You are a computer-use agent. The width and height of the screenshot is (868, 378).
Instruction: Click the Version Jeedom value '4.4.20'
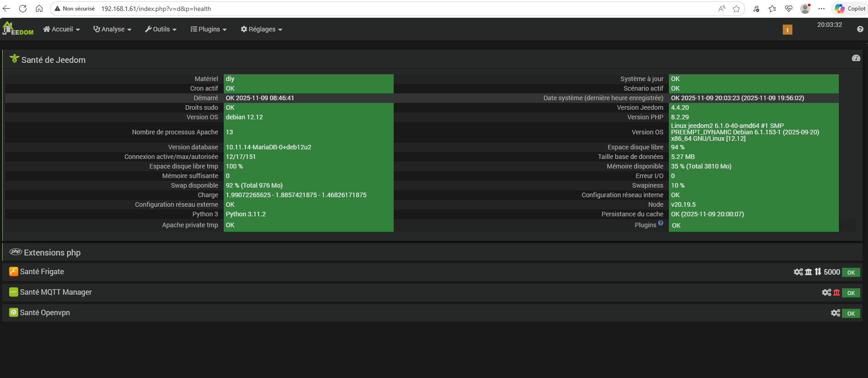click(x=680, y=107)
